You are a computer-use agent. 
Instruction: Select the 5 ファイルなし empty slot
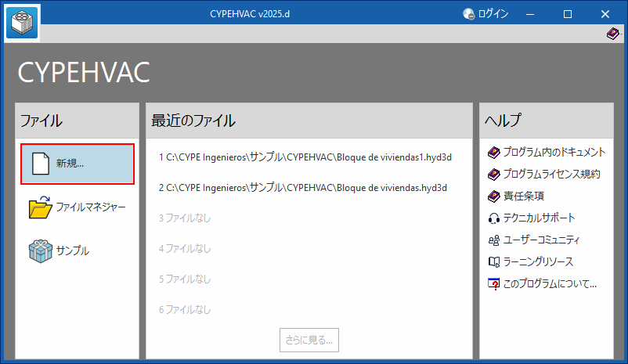point(185,279)
